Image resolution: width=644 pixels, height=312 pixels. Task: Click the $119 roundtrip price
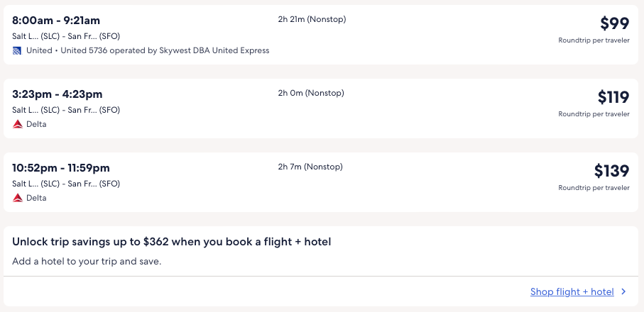(613, 97)
